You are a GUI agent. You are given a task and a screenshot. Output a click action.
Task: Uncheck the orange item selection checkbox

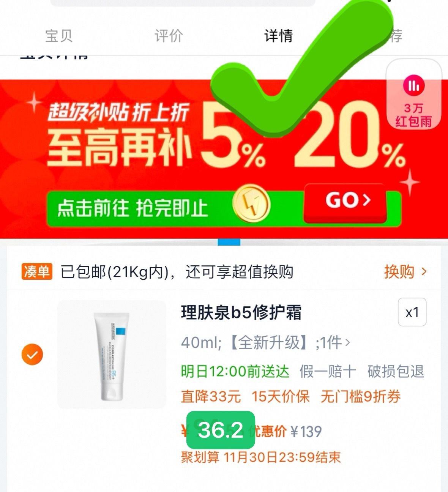32,354
